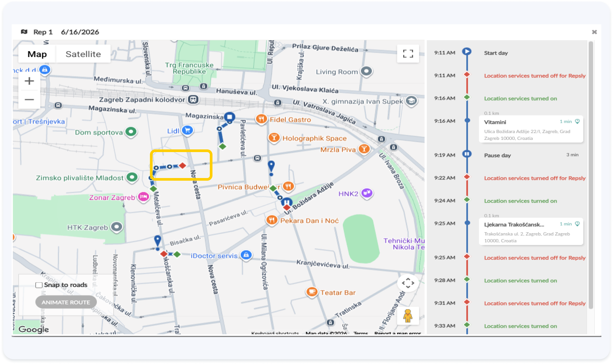Select the Zagreb Zapadni kolodvor train station marker
This screenshot has width=613, height=364.
pyautogui.click(x=193, y=100)
